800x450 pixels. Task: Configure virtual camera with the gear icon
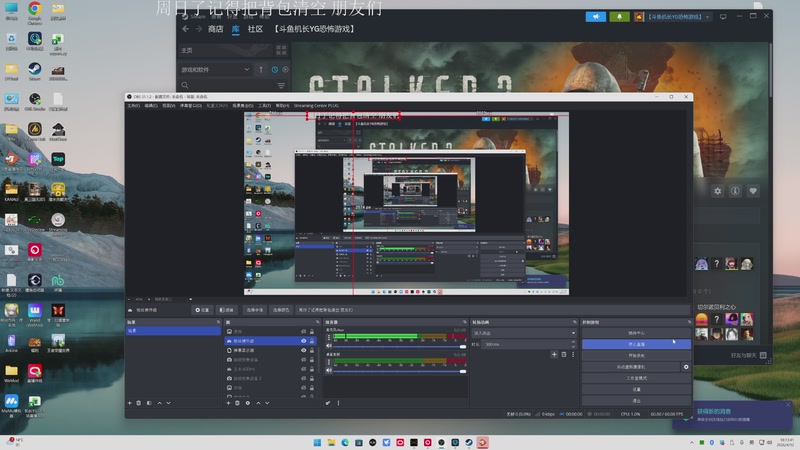pos(686,367)
